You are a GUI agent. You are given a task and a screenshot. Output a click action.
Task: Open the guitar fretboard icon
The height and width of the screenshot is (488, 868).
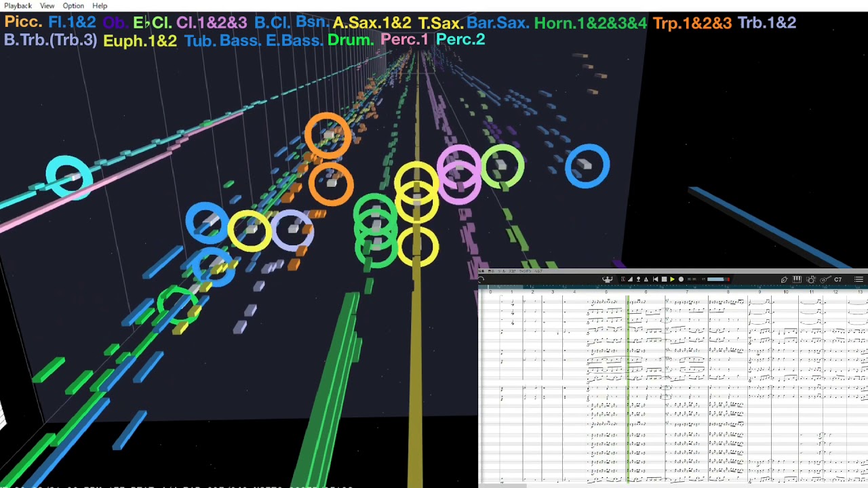825,279
